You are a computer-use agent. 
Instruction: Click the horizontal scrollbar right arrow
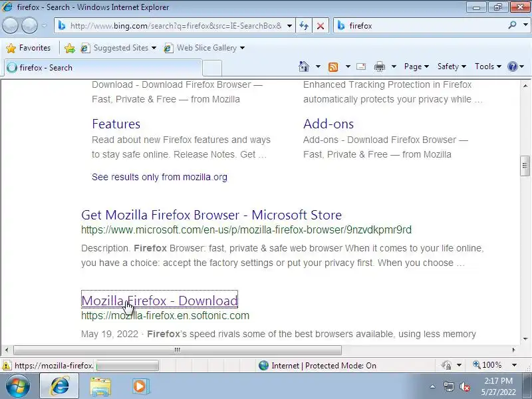(514, 350)
